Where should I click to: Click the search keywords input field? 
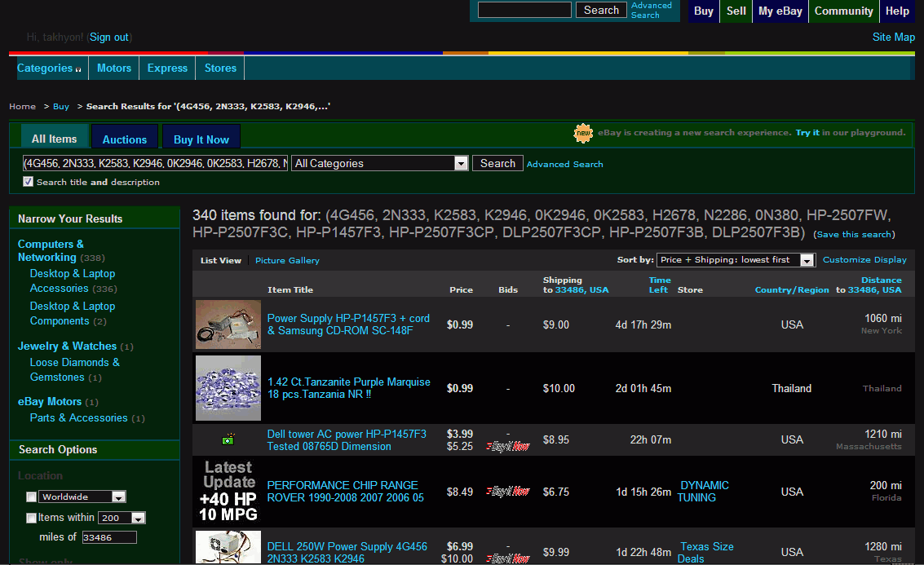[155, 163]
